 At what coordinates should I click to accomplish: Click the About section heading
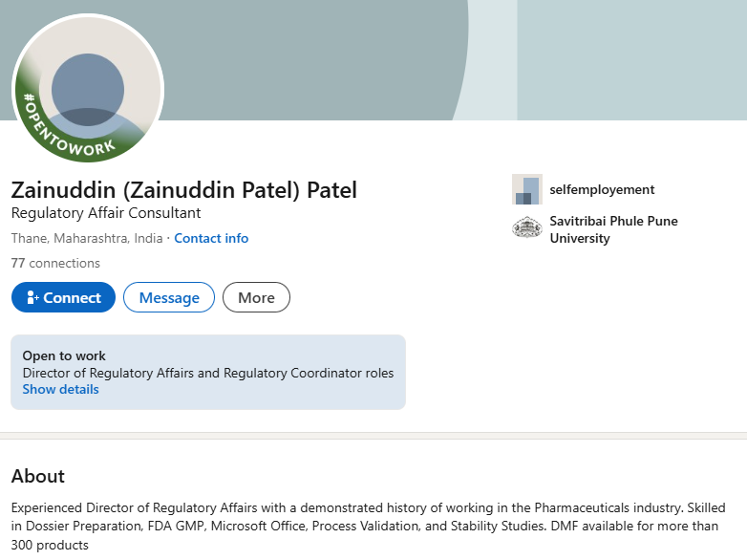[37, 476]
